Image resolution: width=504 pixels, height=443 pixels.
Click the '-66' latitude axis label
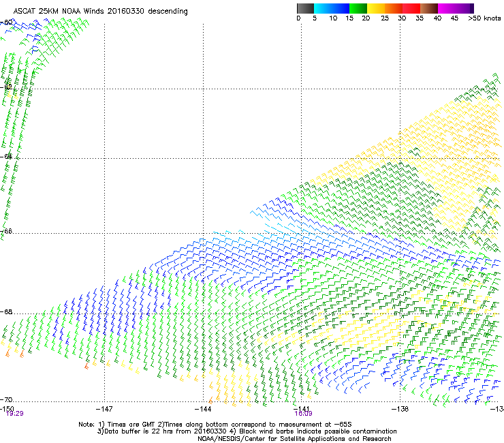[6, 231]
